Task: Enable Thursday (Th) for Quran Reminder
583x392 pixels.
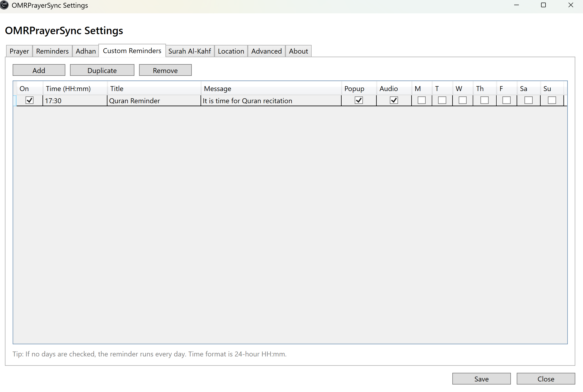Action: pos(485,100)
